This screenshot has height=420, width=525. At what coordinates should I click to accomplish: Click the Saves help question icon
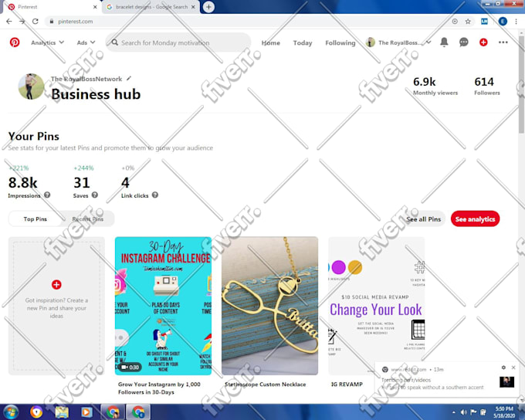point(95,195)
